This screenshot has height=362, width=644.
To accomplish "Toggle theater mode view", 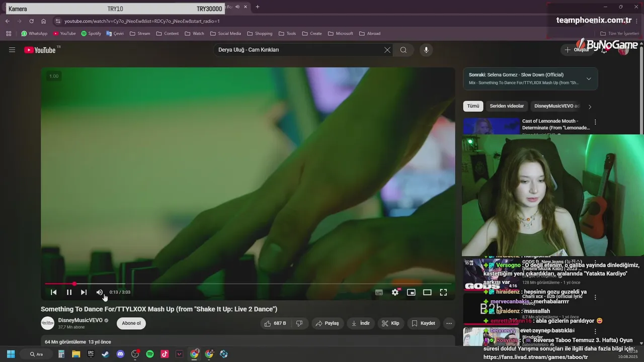I will tap(427, 292).
